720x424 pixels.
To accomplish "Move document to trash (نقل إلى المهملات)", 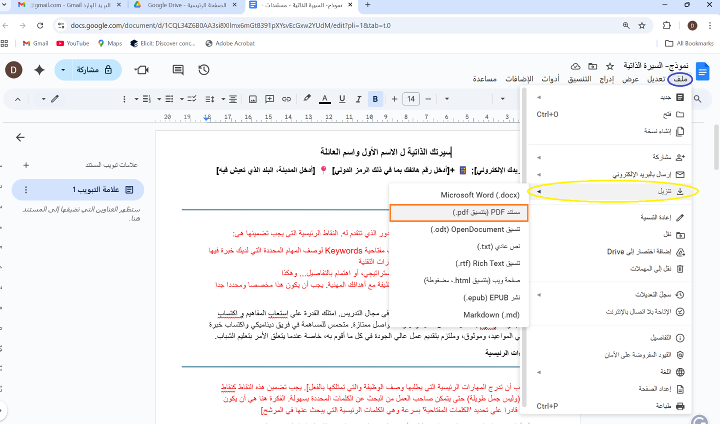I will pyautogui.click(x=611, y=268).
